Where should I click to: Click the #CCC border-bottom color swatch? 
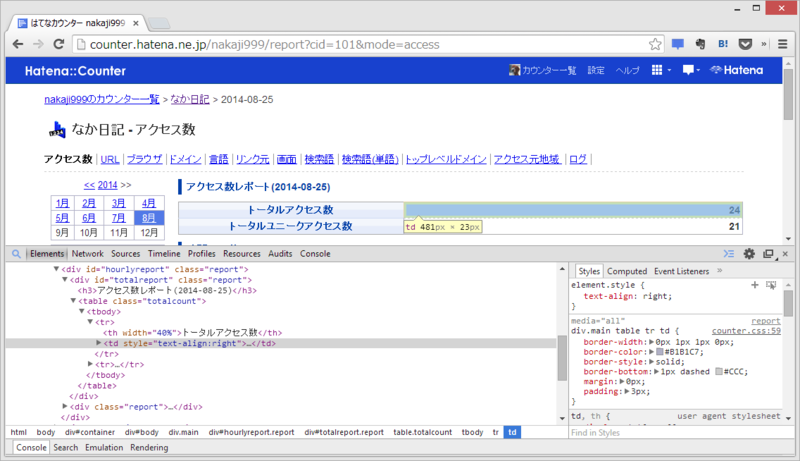pyautogui.click(x=718, y=372)
